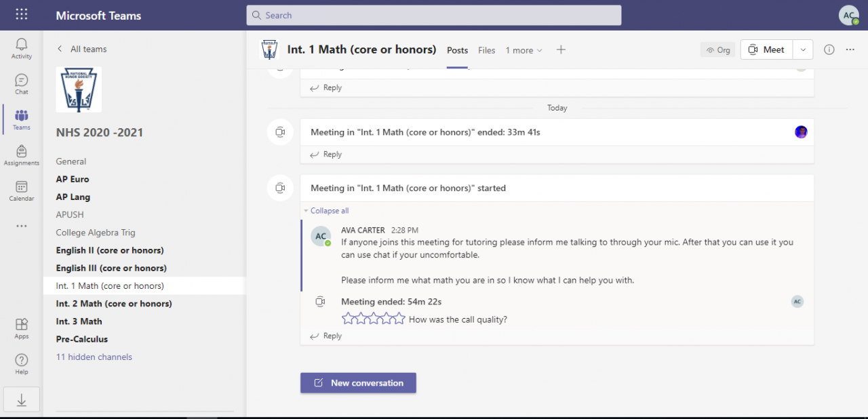Add a tab with the plus icon
The image size is (868, 419).
(x=561, y=49)
